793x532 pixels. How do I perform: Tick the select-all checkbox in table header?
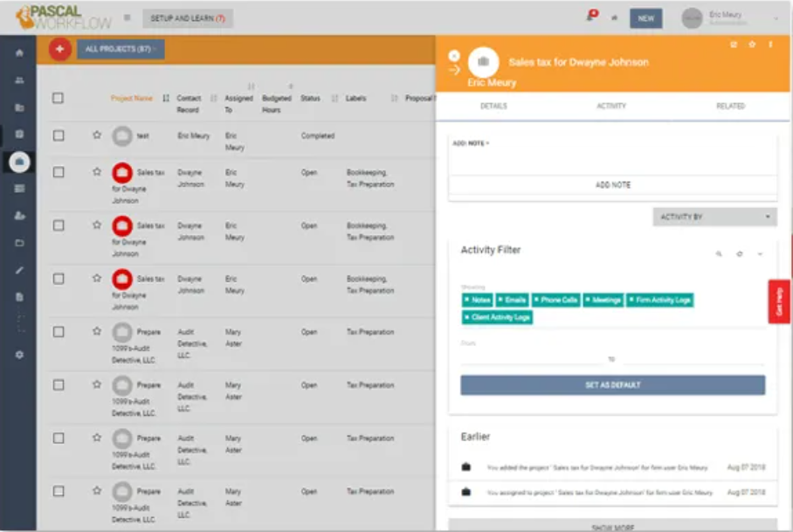click(59, 98)
